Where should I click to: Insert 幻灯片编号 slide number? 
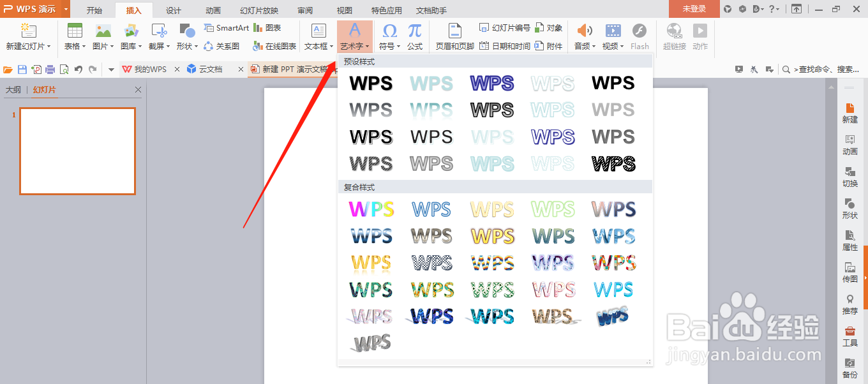(x=505, y=28)
